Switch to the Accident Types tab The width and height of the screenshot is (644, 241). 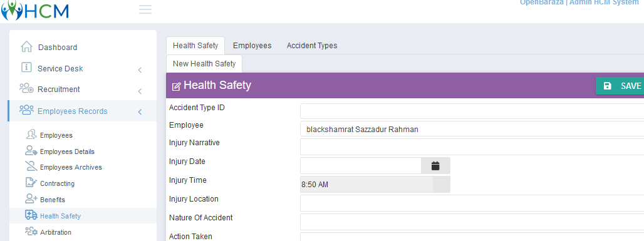pos(312,46)
